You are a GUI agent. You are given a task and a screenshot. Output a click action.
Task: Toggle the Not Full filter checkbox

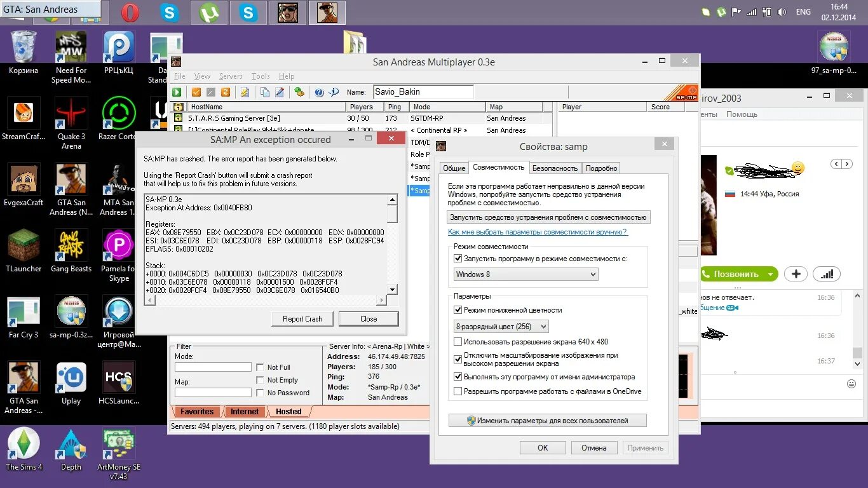(x=260, y=367)
